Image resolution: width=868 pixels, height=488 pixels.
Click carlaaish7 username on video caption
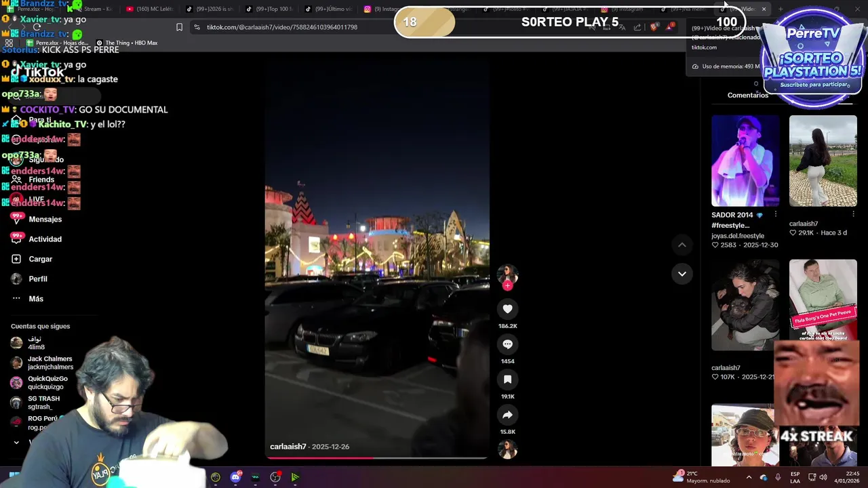(288, 447)
